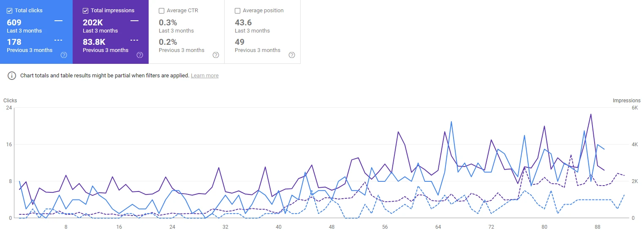Click the solid line legend in Total impressions card
The image size is (644, 238).
click(x=134, y=21)
